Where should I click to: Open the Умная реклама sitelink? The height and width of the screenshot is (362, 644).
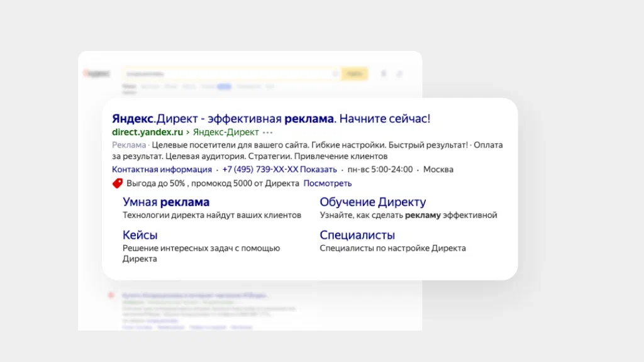[x=166, y=202]
